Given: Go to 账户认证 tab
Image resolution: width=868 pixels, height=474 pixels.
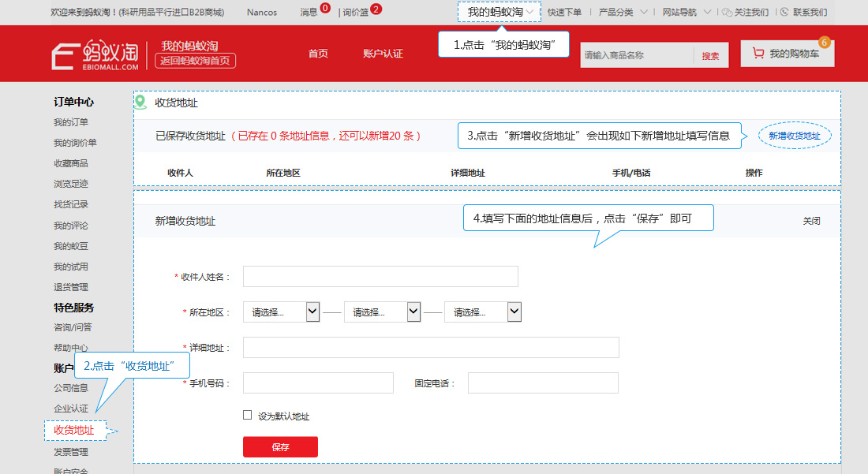Looking at the screenshot, I should [x=383, y=54].
